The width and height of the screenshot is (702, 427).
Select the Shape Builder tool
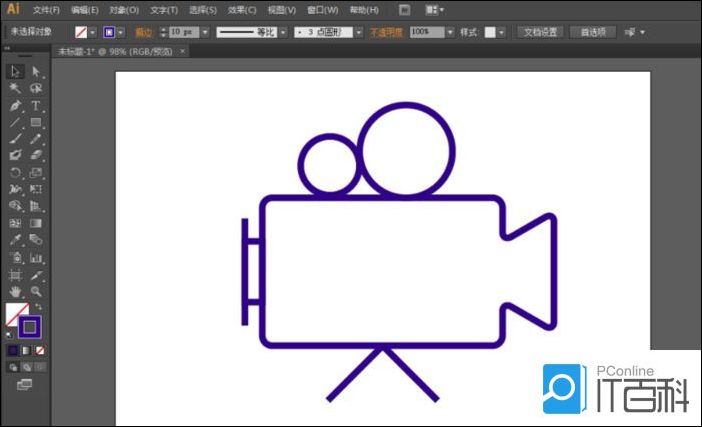click(15, 206)
